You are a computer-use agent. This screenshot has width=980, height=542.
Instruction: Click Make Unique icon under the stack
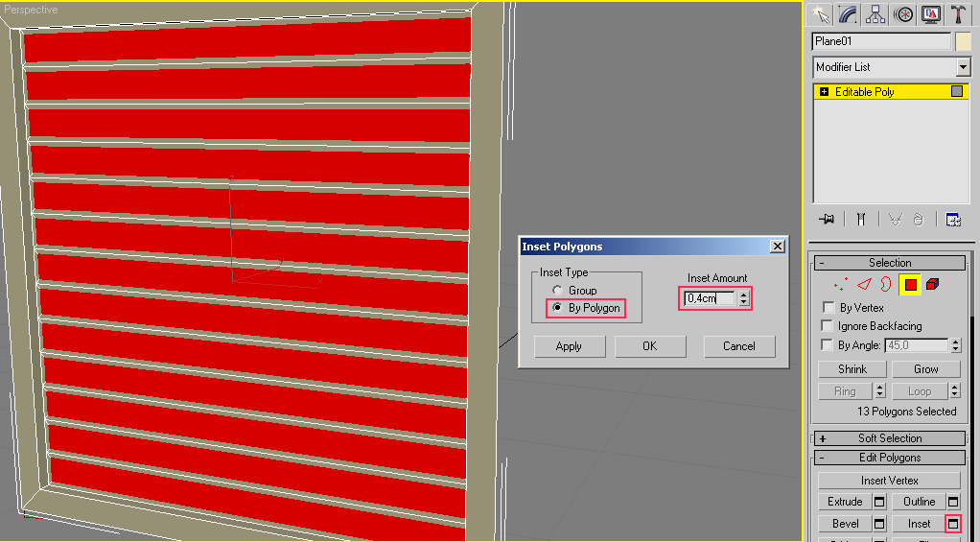point(896,220)
